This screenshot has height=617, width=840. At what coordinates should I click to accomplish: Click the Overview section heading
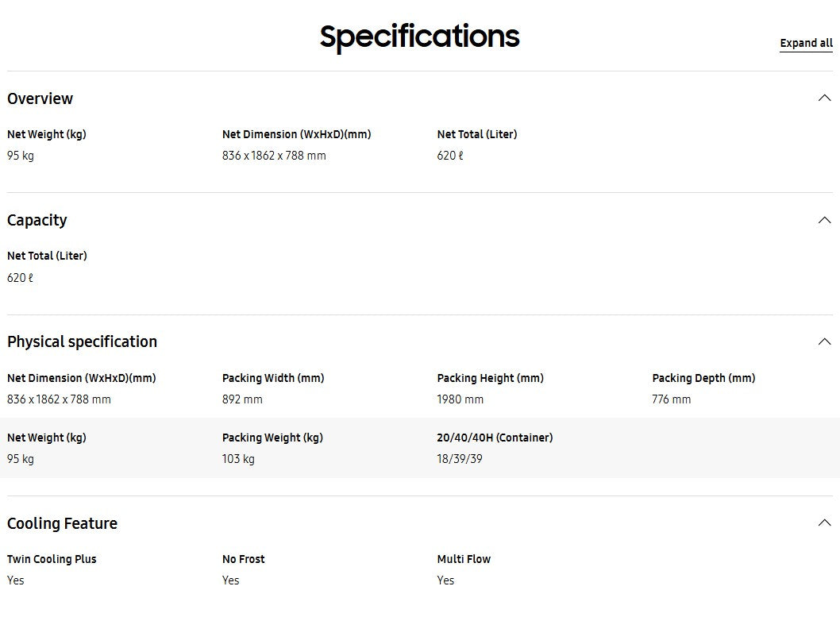pos(40,98)
